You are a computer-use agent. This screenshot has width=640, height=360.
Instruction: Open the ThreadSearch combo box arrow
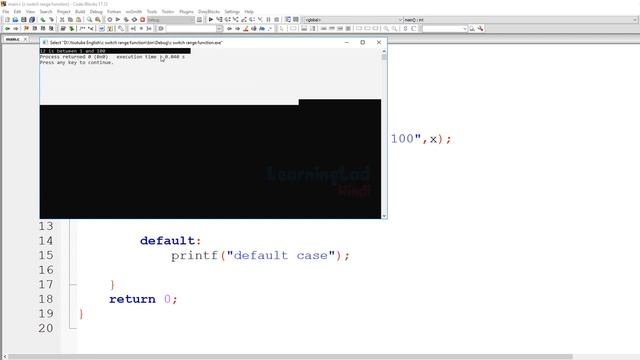(464, 29)
